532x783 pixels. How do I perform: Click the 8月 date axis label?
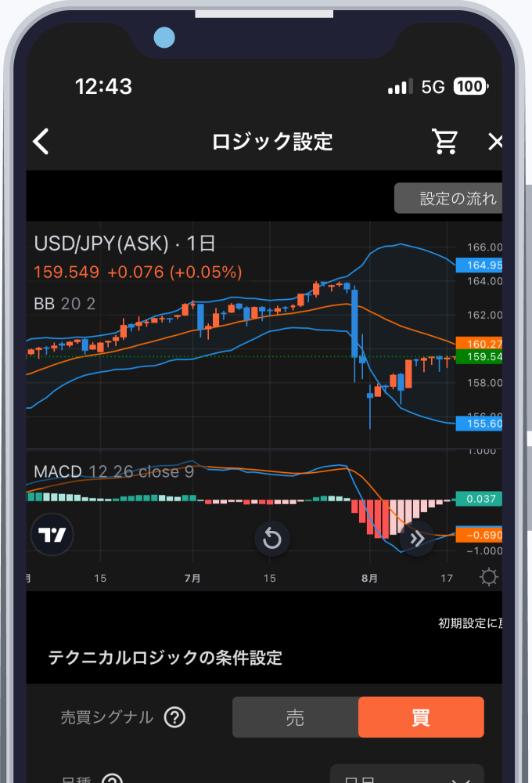pyautogui.click(x=370, y=579)
